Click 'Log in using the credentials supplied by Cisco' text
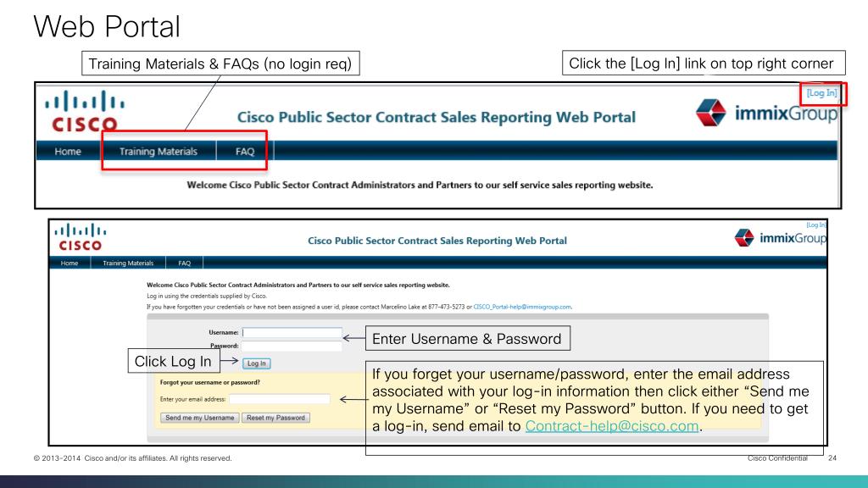Screen dimensions: 868x488 (x=207, y=296)
